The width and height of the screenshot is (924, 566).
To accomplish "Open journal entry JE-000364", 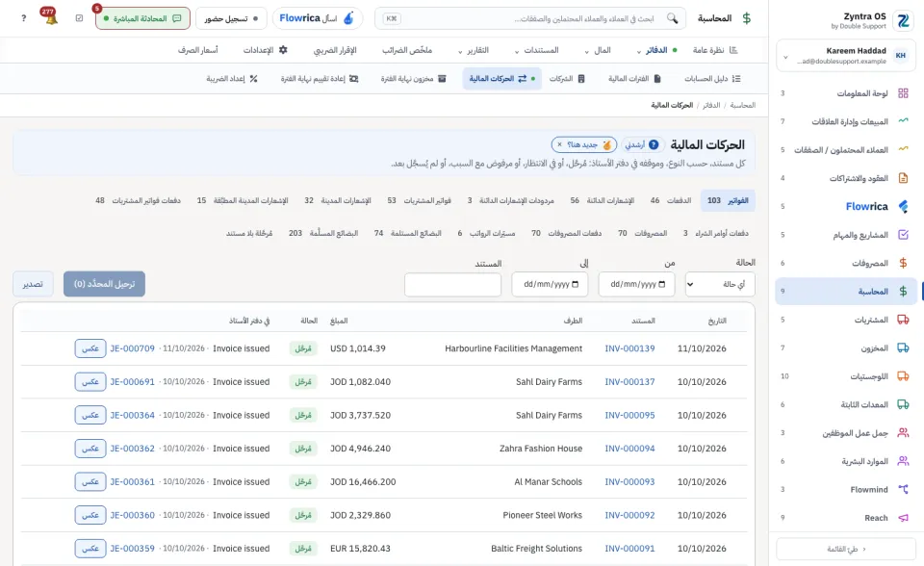I will [132, 415].
